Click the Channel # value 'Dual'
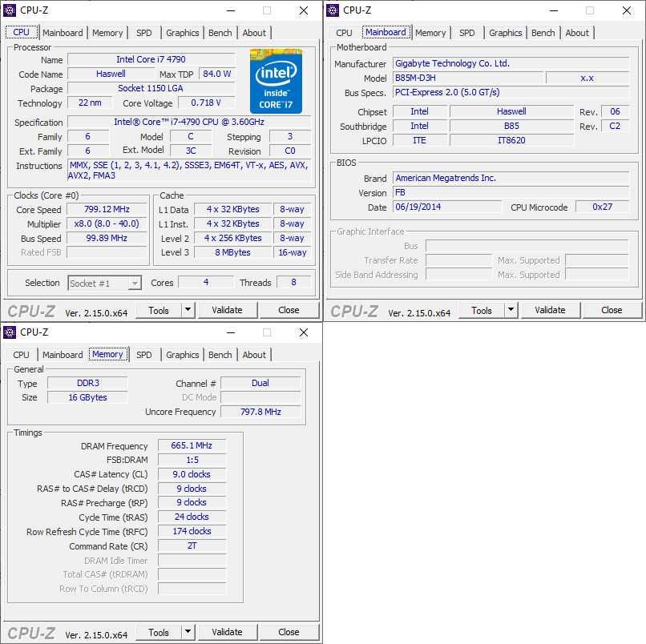 pyautogui.click(x=260, y=383)
